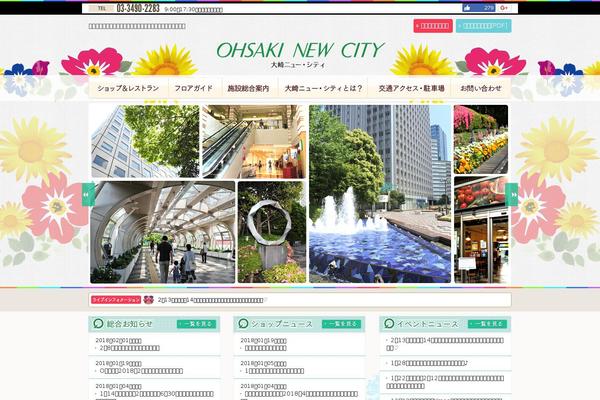This screenshot has height=400, width=600.
Task: Go to the previous slide with the left arrow
Action: tap(88, 194)
